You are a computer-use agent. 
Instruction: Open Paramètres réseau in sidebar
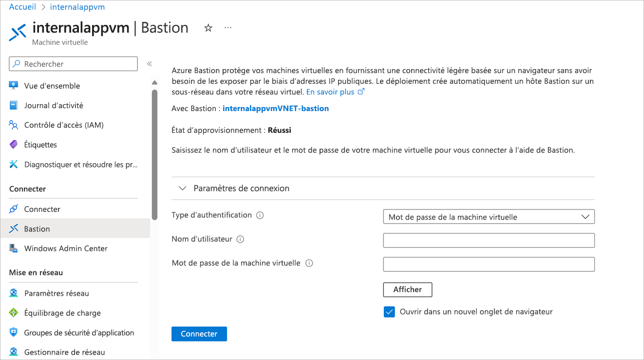coord(57,293)
